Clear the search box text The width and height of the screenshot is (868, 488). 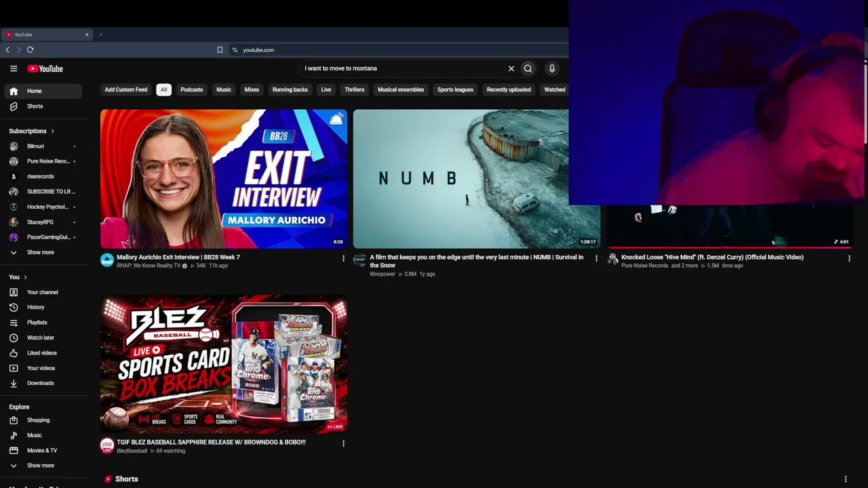coord(511,68)
